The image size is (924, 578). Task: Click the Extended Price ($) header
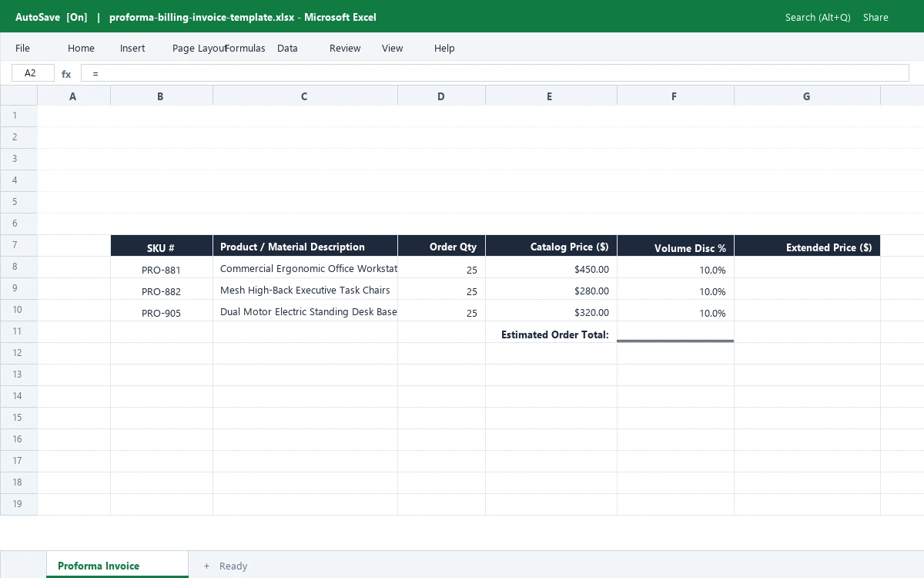(807, 246)
